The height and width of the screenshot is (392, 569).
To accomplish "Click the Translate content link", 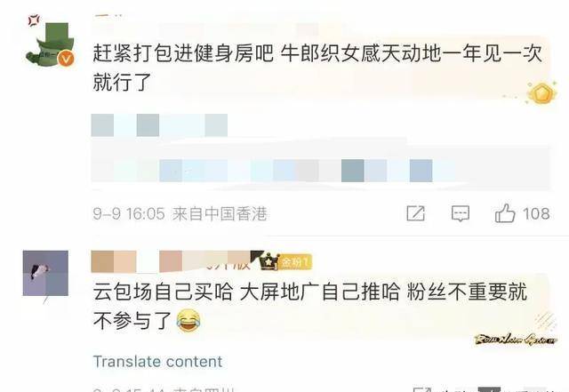I will point(158,362).
